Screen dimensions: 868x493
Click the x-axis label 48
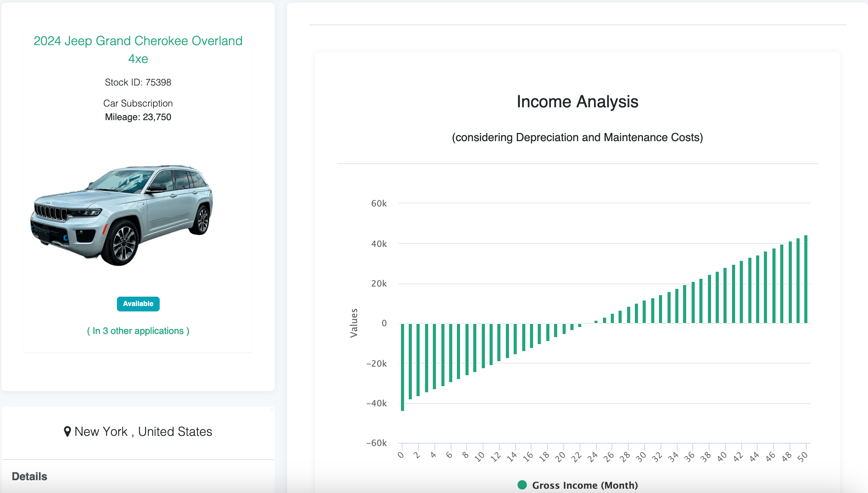787,457
